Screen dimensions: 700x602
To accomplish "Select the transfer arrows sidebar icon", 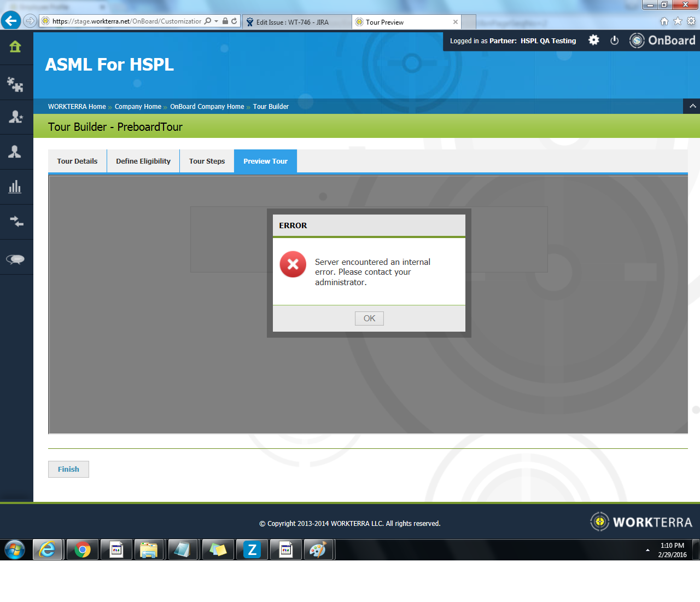I will (16, 221).
